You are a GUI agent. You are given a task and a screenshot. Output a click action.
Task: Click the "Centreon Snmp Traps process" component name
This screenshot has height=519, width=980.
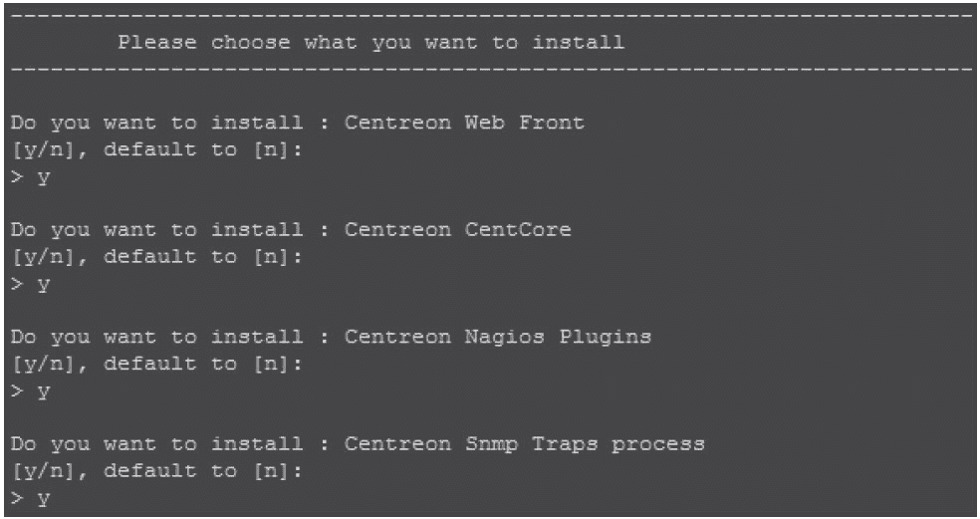coord(525,444)
